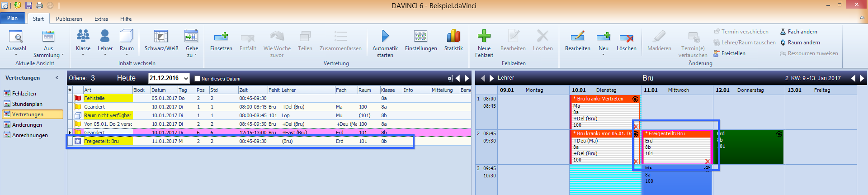This screenshot has width=868, height=195.
Task: Go to Anrechnungen in the sidebar
Action: (x=30, y=135)
